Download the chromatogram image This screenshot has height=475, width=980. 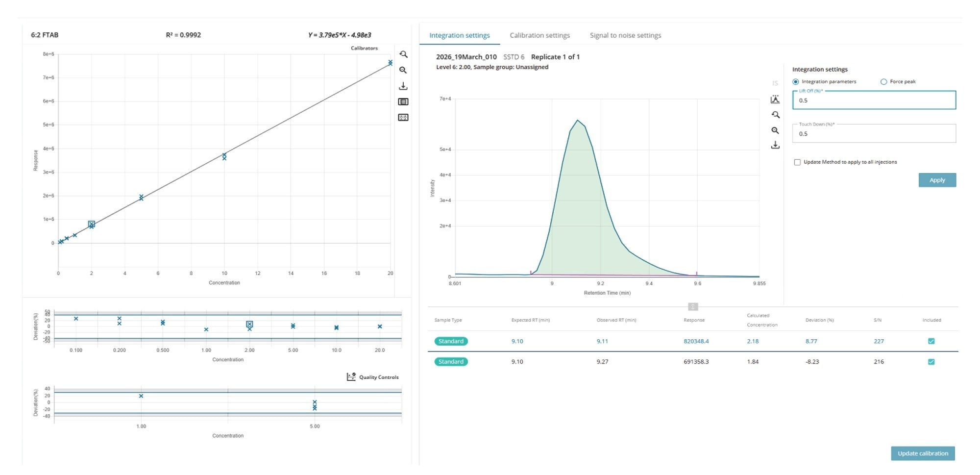pos(775,145)
